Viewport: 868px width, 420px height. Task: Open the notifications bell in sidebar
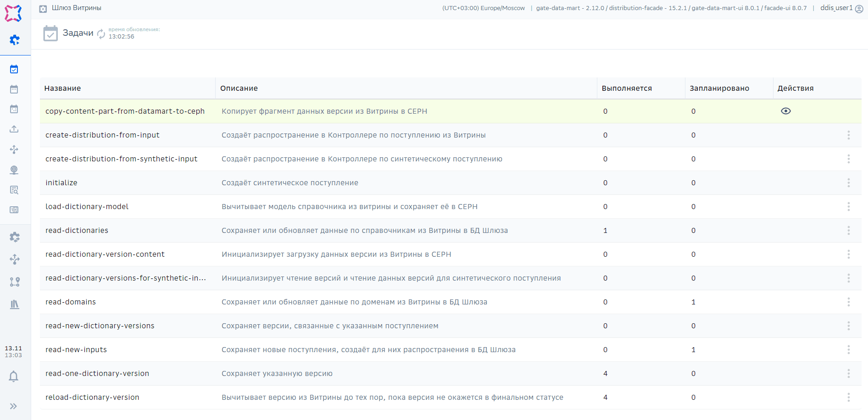pyautogui.click(x=14, y=376)
